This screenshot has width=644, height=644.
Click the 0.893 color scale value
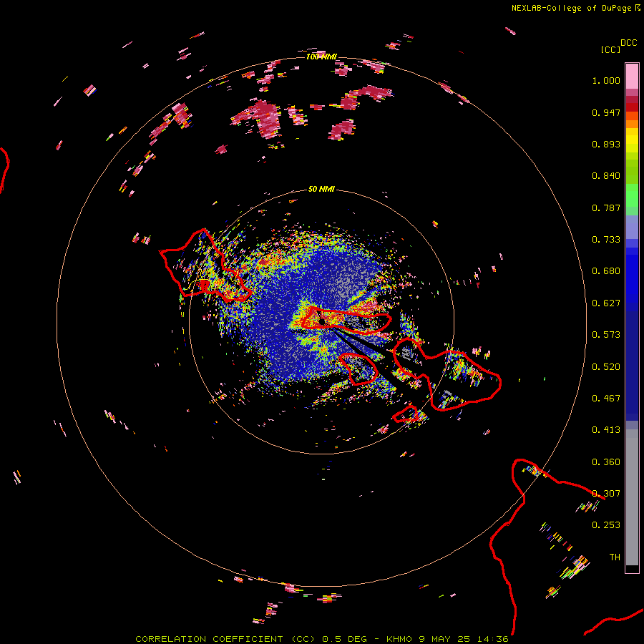[x=606, y=144]
